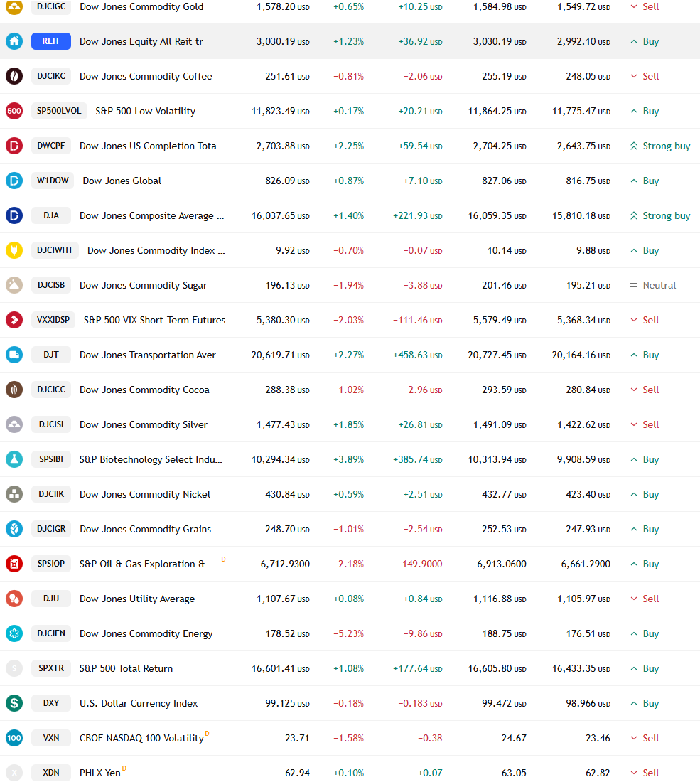Open S&P 500 Total Return link

tap(126, 668)
